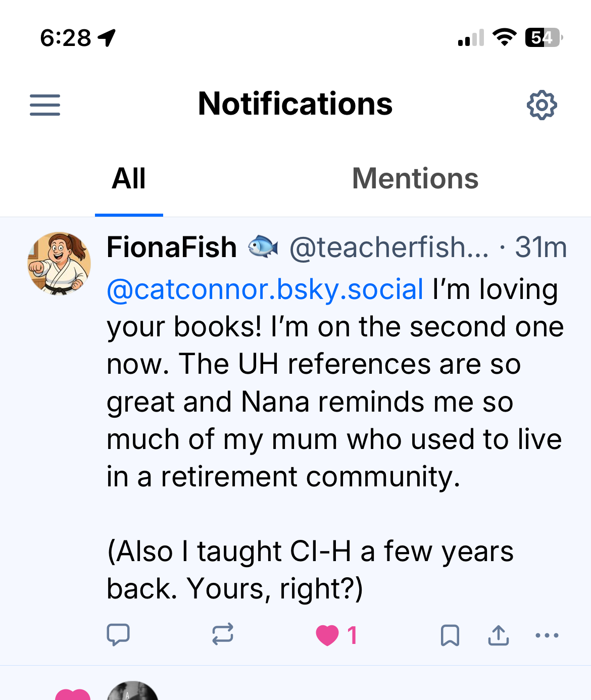Open the partially visible avatar below the post
This screenshot has height=700, width=591.
[x=133, y=691]
